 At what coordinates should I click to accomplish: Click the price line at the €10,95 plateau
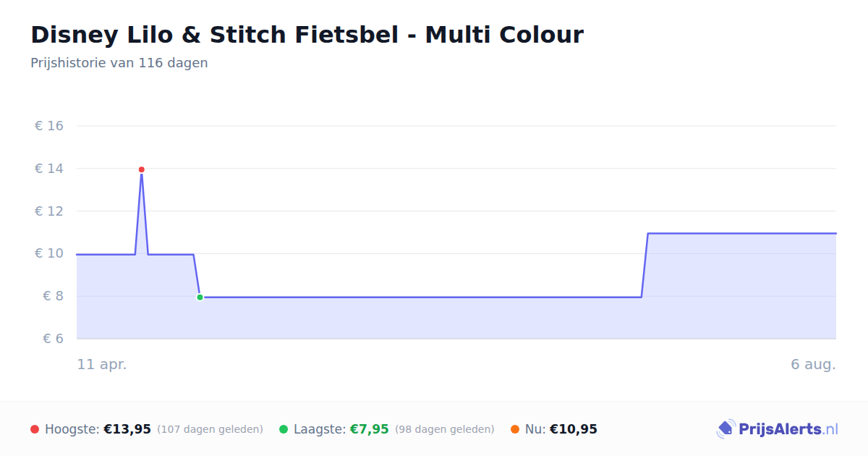tap(741, 233)
